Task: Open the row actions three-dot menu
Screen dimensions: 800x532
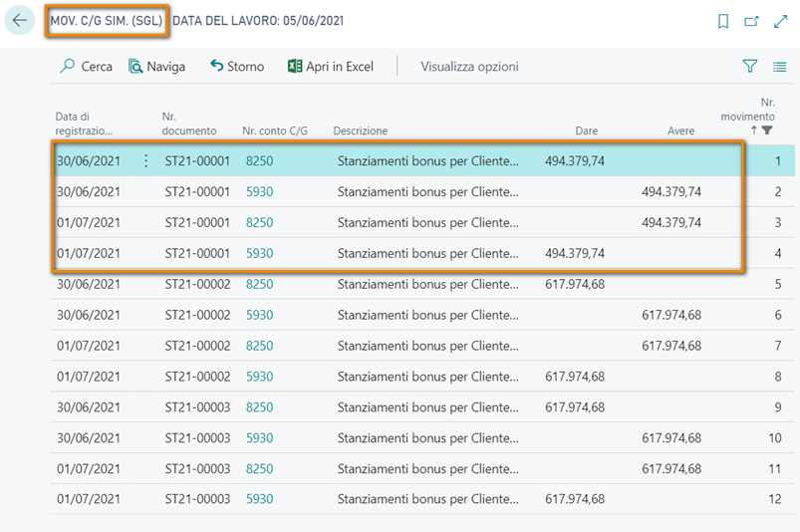Action: (146, 160)
